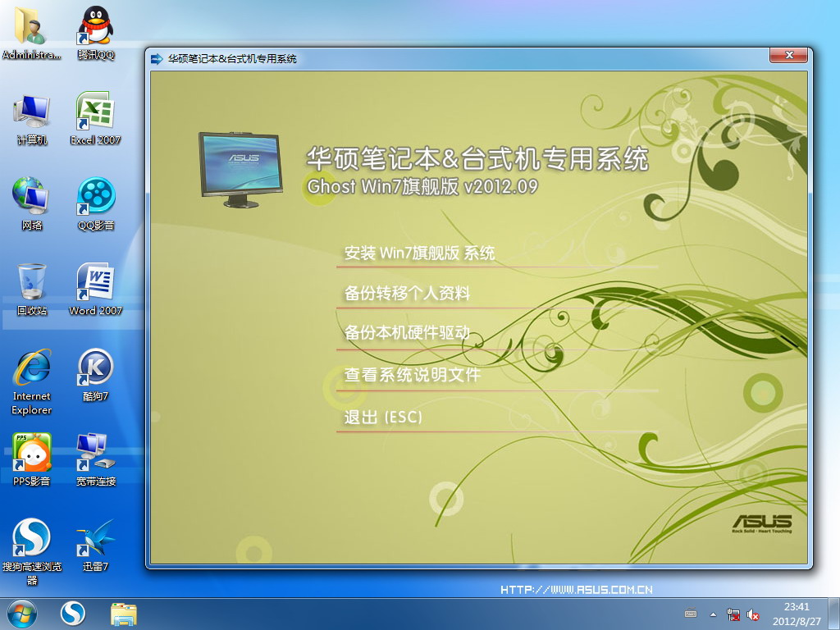Close the 华硕笔记本&台式机专用系统 window

point(788,55)
